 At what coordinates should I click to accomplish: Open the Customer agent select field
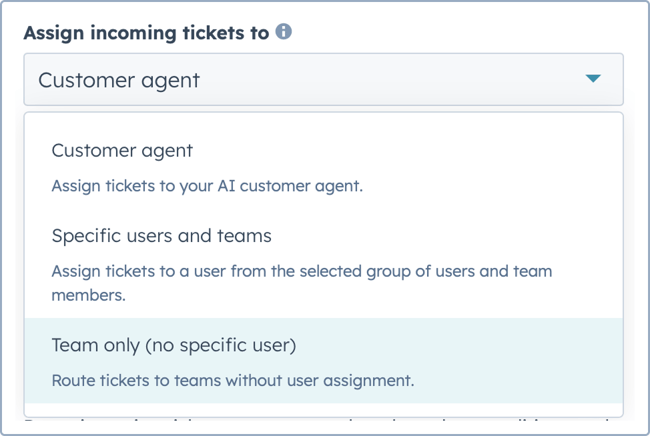[323, 79]
